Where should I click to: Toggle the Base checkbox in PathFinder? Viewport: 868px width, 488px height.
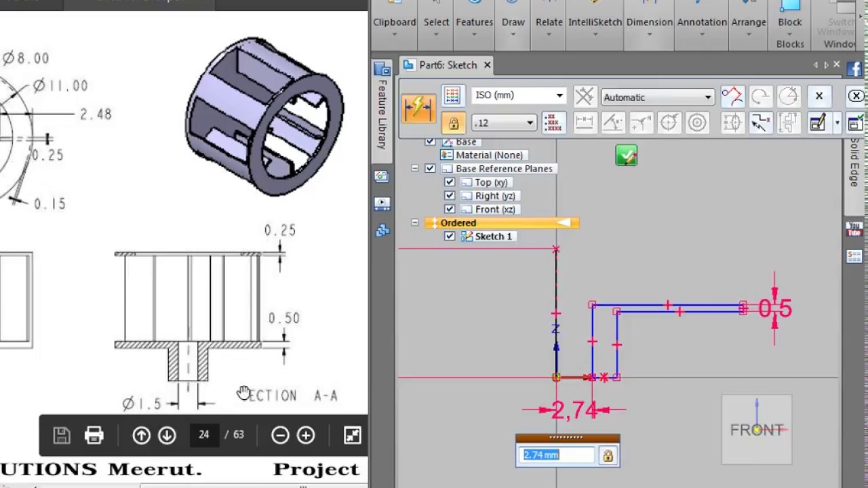coord(430,141)
